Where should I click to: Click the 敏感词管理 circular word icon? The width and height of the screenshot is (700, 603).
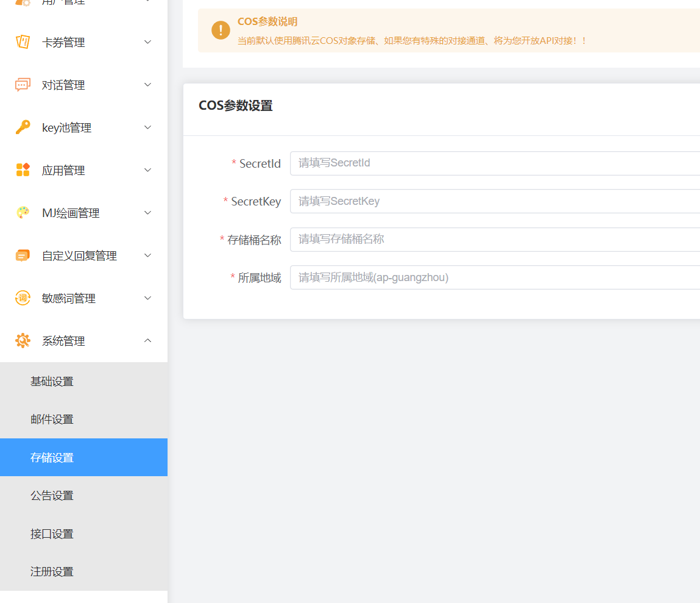(x=23, y=298)
